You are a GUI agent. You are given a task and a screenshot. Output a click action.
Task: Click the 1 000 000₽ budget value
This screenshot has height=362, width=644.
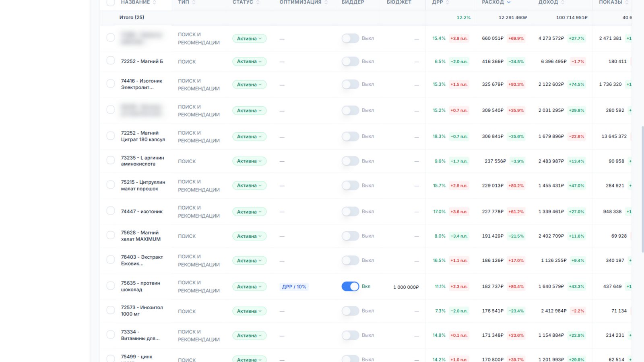[406, 287]
